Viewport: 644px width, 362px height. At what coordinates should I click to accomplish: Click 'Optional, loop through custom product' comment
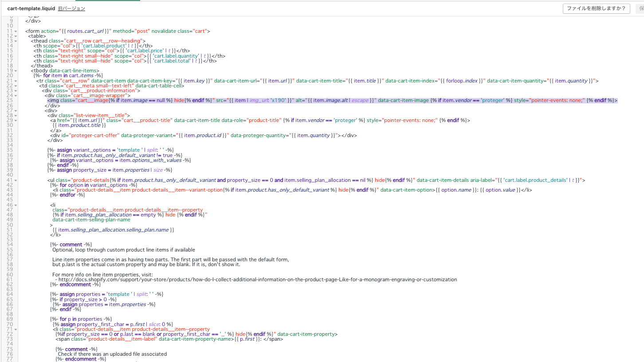[124, 250]
